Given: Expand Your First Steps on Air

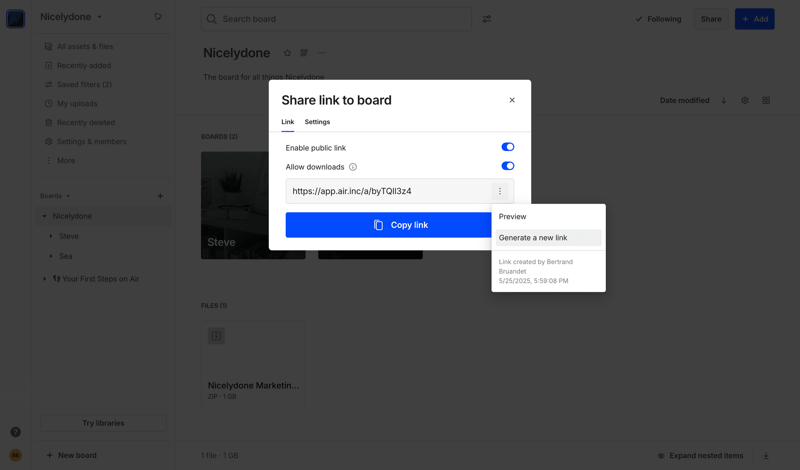Looking at the screenshot, I should pyautogui.click(x=44, y=279).
